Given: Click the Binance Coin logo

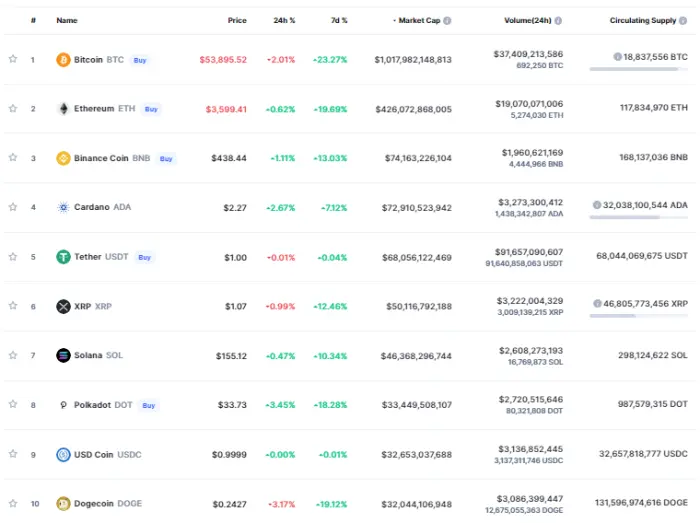Looking at the screenshot, I should (63, 158).
